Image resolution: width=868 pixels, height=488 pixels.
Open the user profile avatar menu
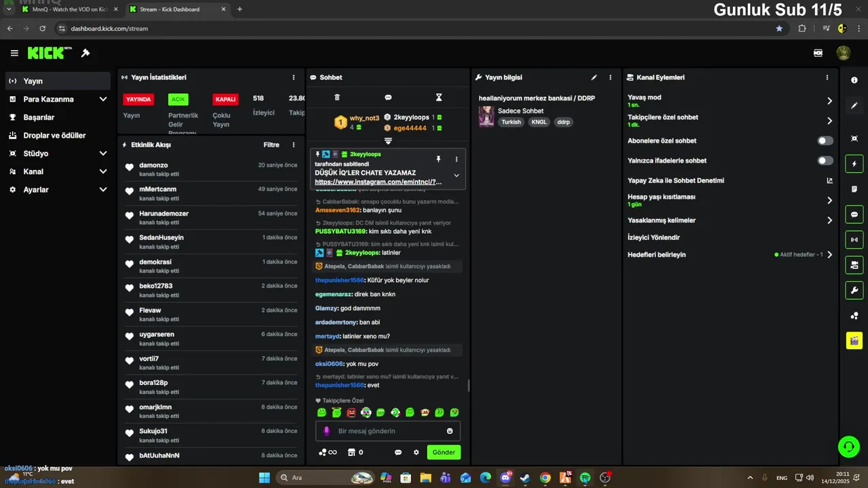[x=844, y=53]
